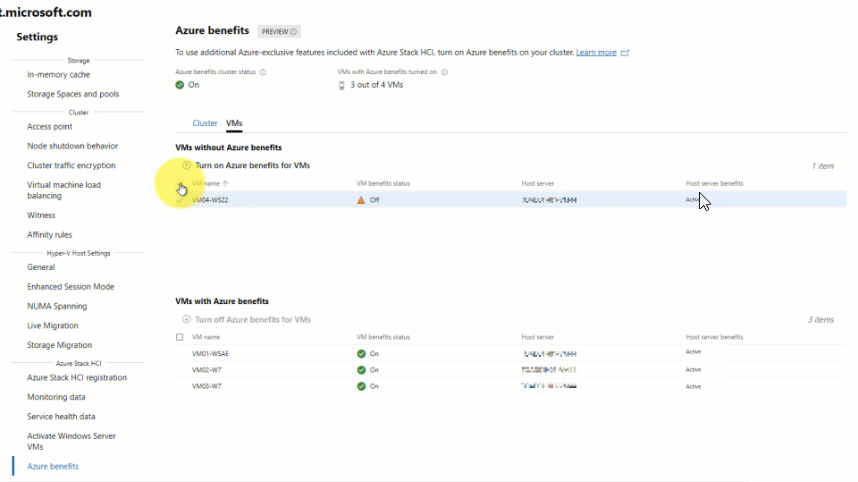Sort by Host server benefits in VMs with Azure benefits
This screenshot has width=858, height=482.
(715, 338)
